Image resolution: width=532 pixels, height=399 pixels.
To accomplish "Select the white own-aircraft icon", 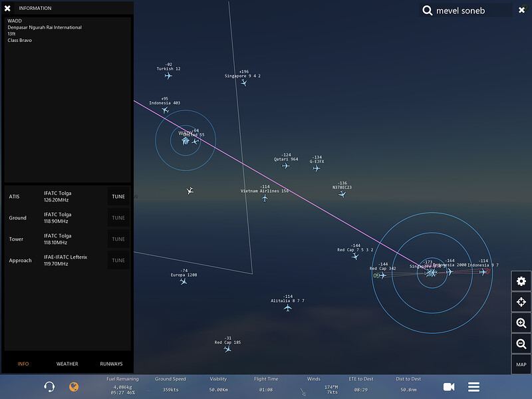I will point(190,191).
